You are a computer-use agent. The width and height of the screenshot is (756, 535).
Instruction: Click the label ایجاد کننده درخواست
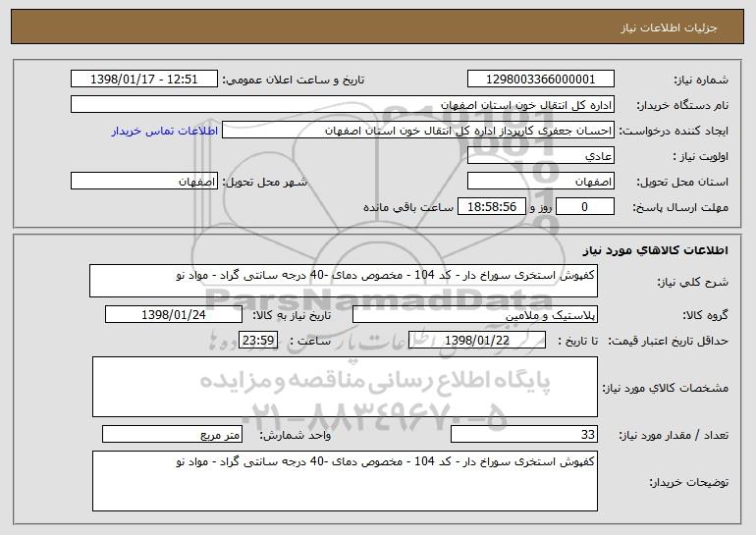pos(674,131)
